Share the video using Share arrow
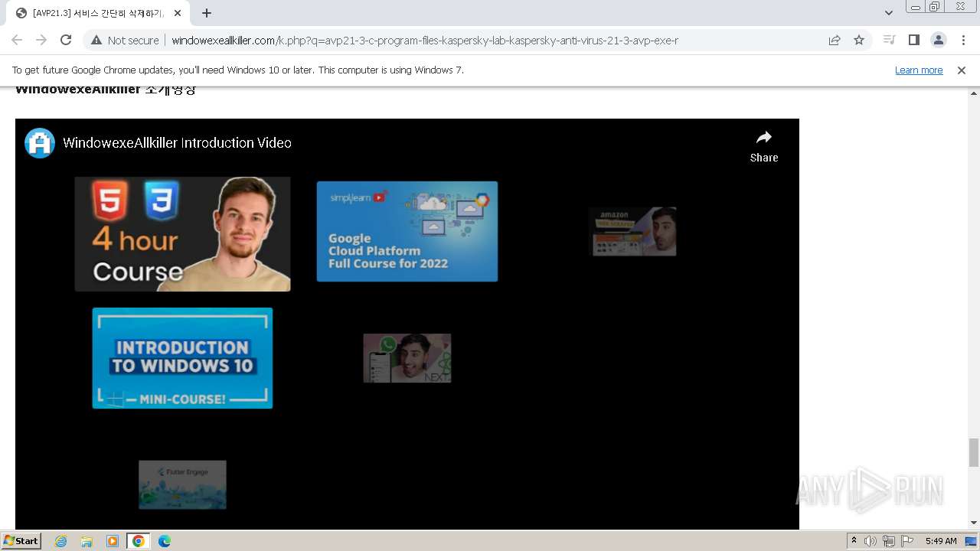Viewport: 980px width, 551px height. tap(763, 145)
